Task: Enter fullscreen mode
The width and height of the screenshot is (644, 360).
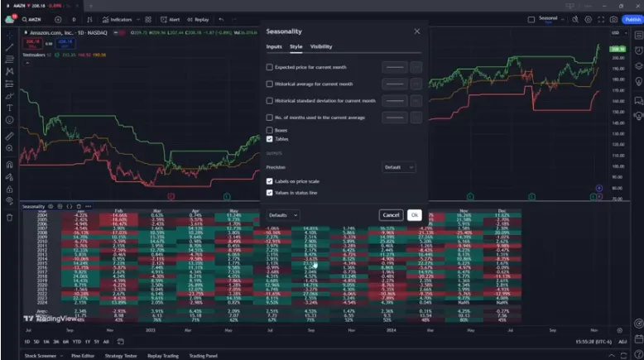Action: [601, 19]
